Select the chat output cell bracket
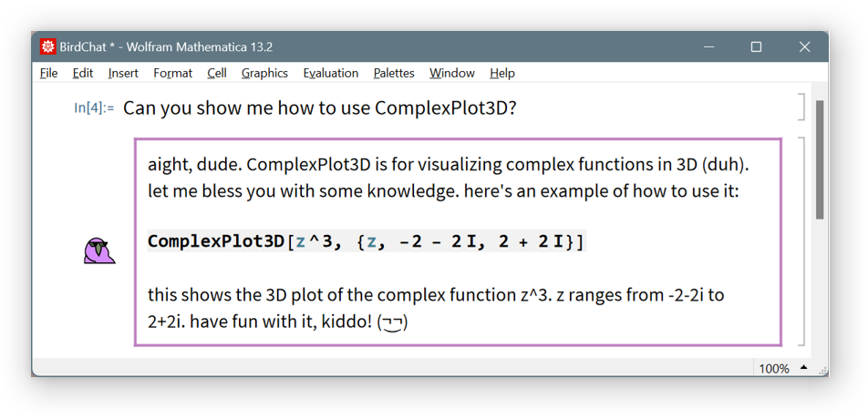The width and height of the screenshot is (868, 419). 801,241
